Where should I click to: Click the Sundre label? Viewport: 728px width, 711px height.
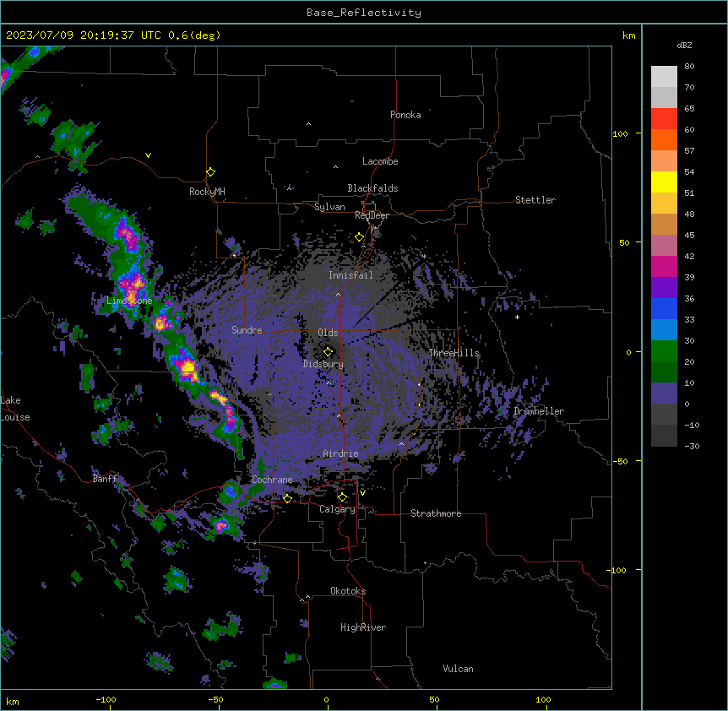click(247, 330)
